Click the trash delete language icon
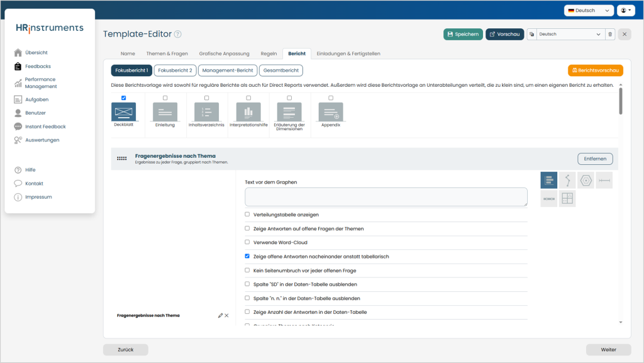 pos(610,34)
